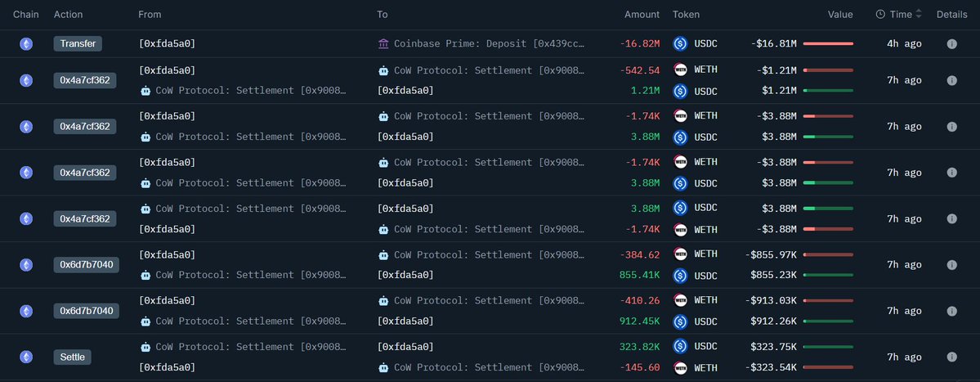
Task: Open details info icon for the -384.62 WETH row
Action: pos(952,265)
